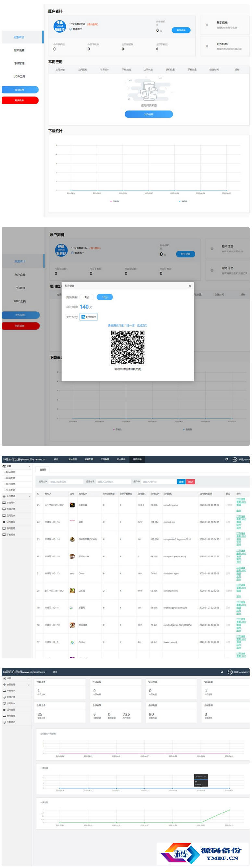Click the blue 发布应用 sidebar button in the top undimmed page
This screenshot has width=252, height=868.
20,90
